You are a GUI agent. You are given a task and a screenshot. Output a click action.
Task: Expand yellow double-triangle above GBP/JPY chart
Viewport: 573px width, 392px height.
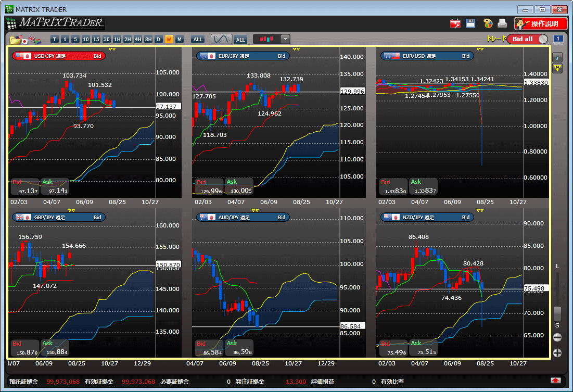(x=71, y=211)
